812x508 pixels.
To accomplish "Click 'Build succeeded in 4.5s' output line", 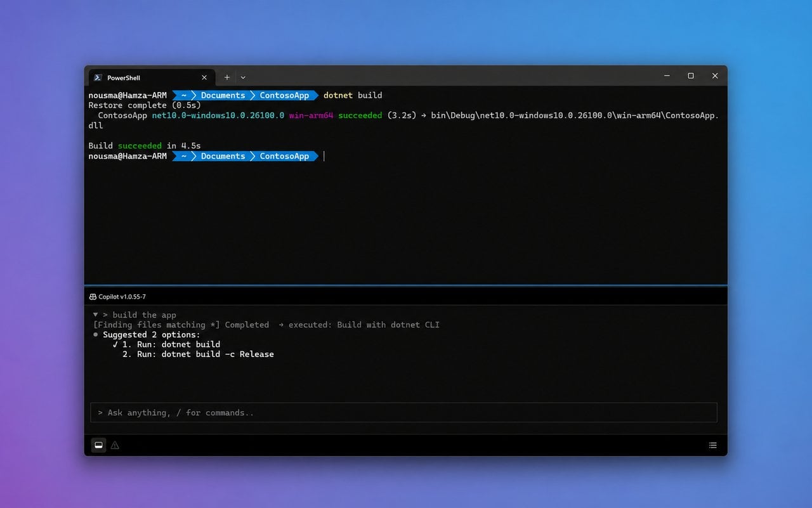I will coord(145,146).
